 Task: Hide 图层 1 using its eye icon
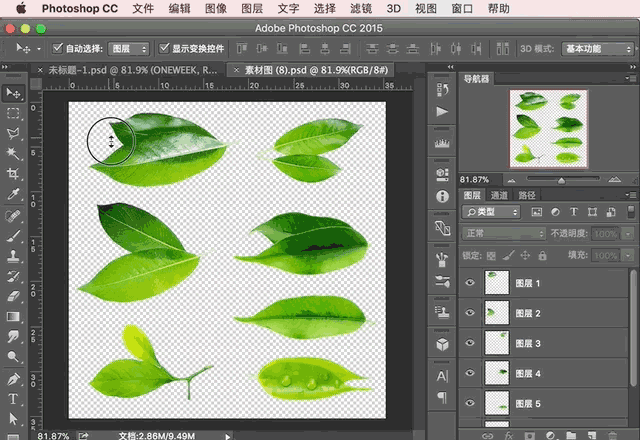tap(471, 284)
